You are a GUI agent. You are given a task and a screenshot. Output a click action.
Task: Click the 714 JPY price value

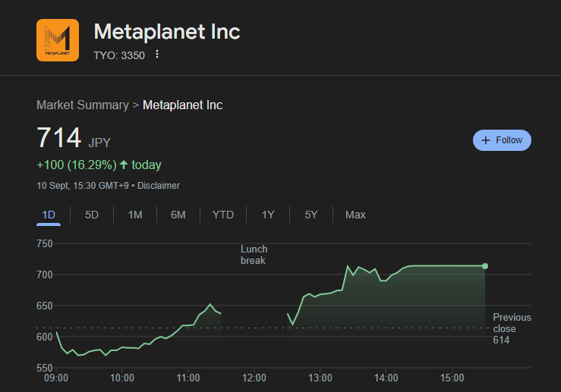(74, 138)
